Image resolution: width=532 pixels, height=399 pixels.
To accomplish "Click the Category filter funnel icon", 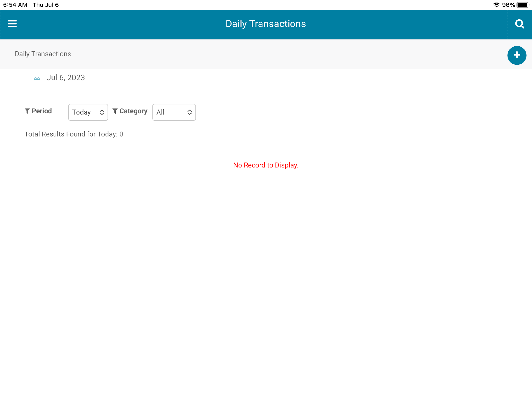I will 115,111.
